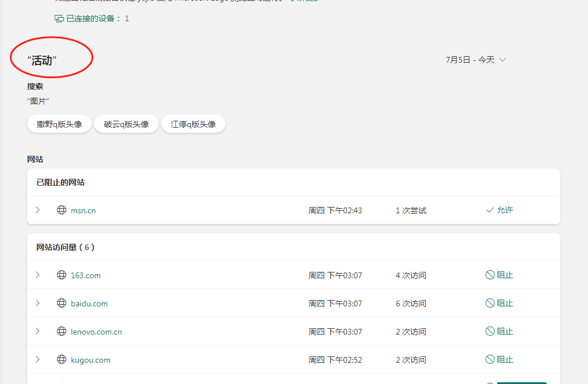Expand the baidu.com row
The image size is (588, 384).
37,303
